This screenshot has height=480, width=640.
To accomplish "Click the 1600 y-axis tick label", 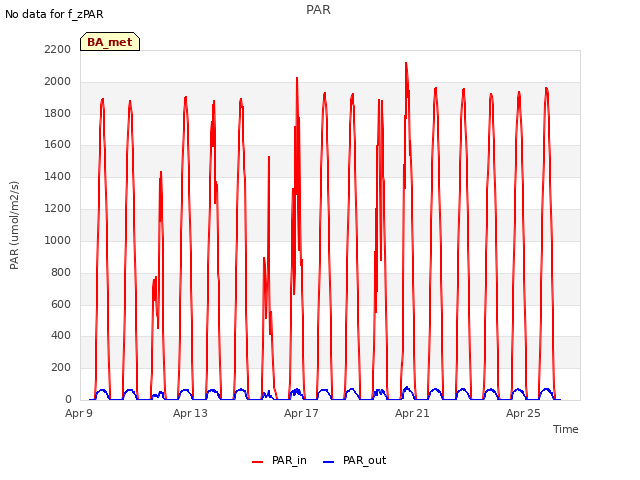I will [58, 144].
